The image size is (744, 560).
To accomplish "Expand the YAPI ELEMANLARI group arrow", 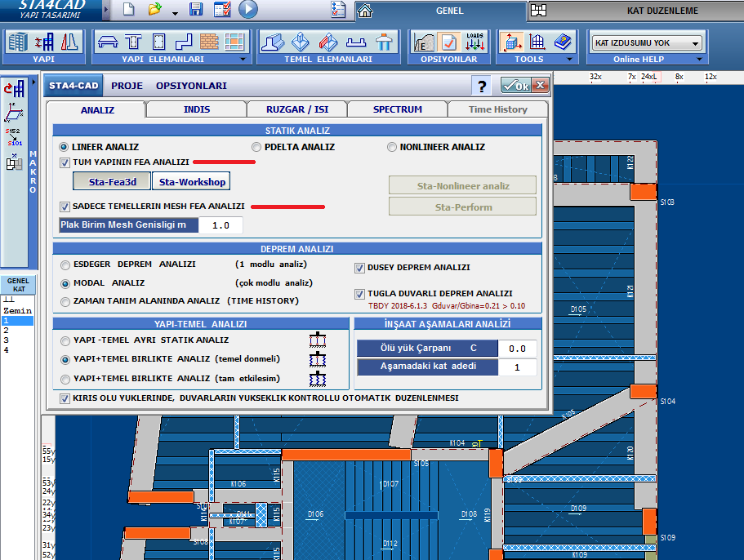I will point(242,60).
